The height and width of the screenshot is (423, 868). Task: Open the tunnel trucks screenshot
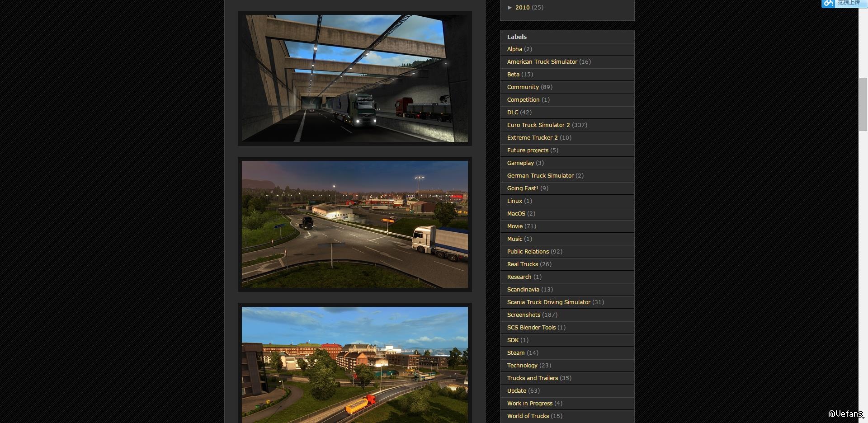(355, 79)
